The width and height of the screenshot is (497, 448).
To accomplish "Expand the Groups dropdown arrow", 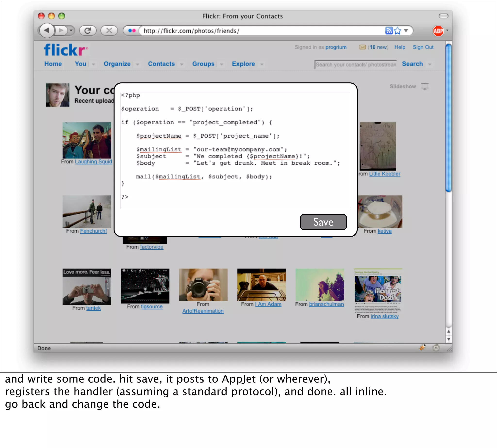I will (222, 64).
